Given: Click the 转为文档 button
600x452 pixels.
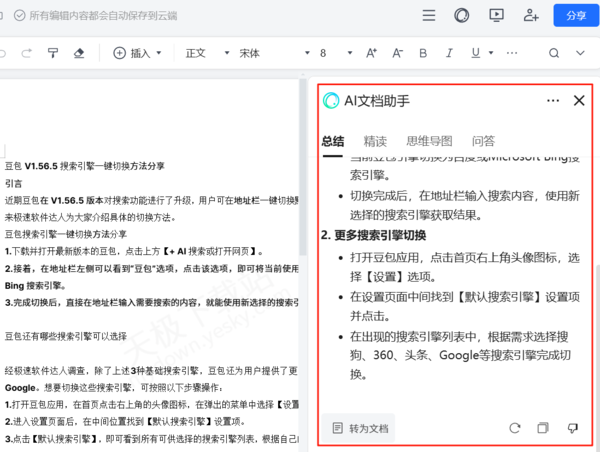Looking at the screenshot, I should click(359, 428).
